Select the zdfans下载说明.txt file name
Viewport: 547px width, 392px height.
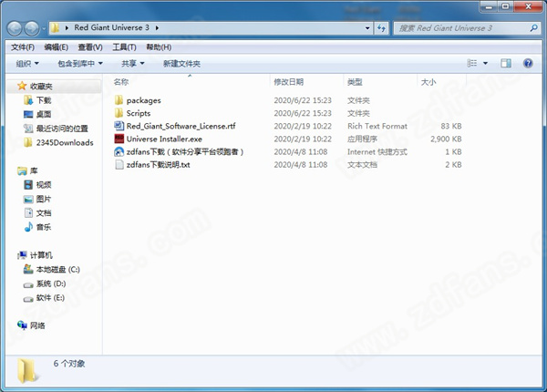point(158,165)
